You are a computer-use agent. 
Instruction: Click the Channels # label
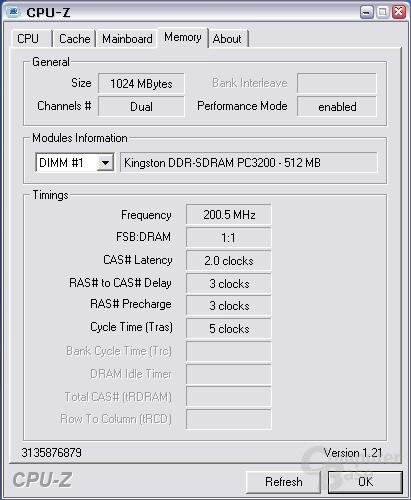[64, 106]
